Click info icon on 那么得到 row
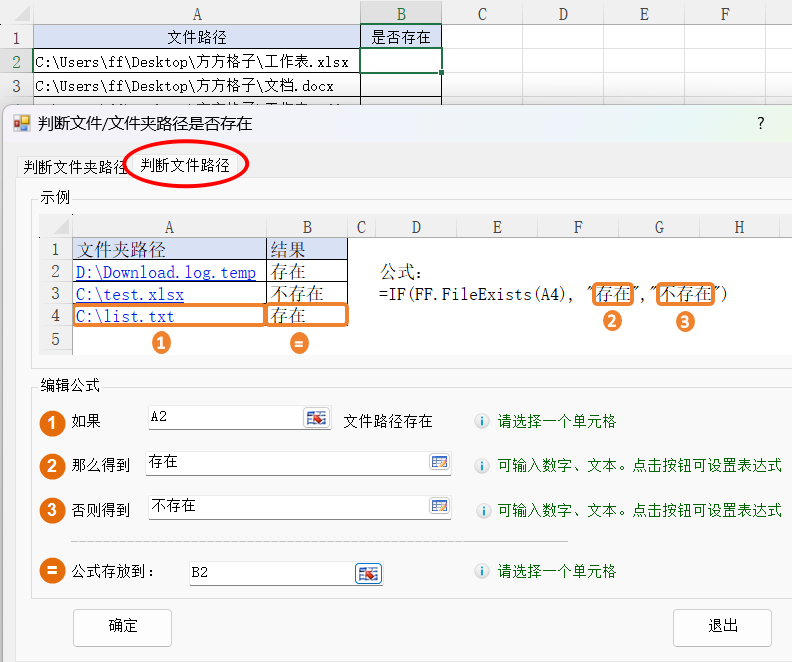 point(482,466)
